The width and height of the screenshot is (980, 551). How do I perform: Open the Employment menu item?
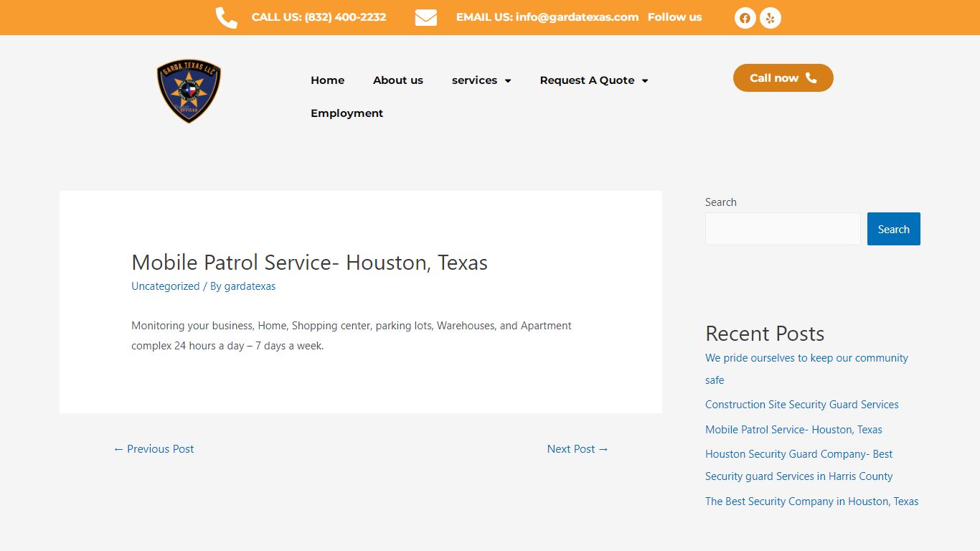[347, 113]
